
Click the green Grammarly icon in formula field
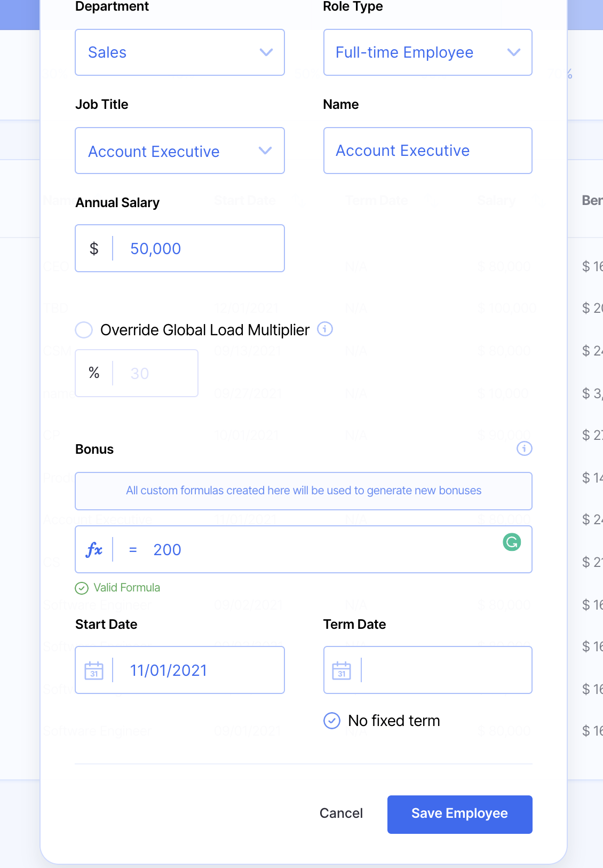point(511,542)
